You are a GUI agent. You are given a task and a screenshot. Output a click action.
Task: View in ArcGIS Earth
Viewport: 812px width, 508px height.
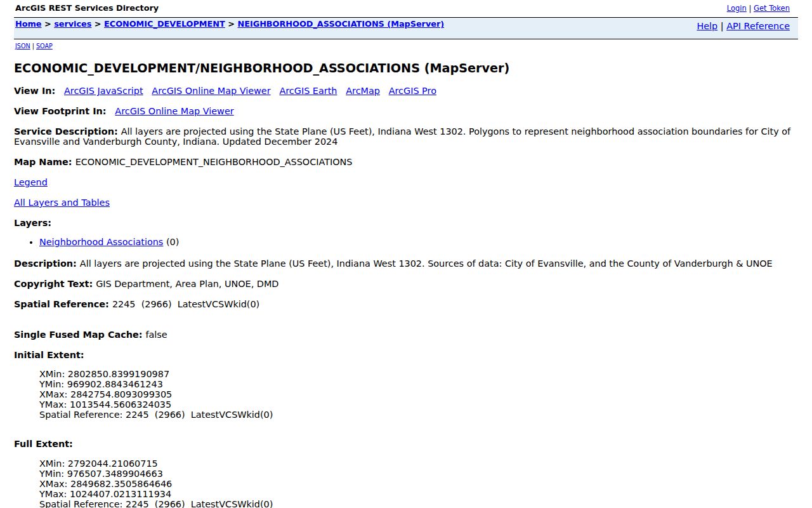click(x=308, y=91)
